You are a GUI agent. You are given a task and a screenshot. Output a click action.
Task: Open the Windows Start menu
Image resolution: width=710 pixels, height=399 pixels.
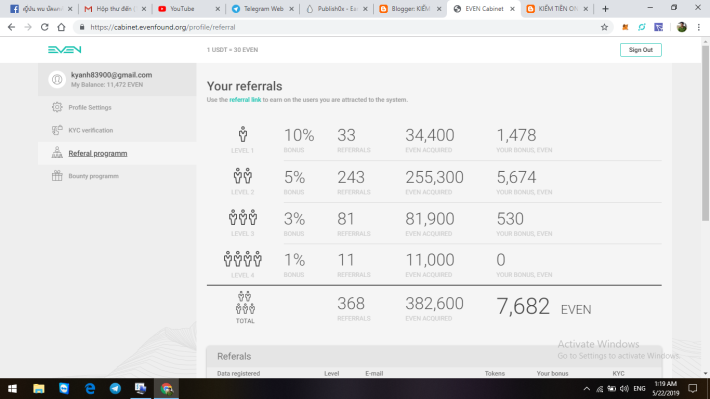click(12, 389)
